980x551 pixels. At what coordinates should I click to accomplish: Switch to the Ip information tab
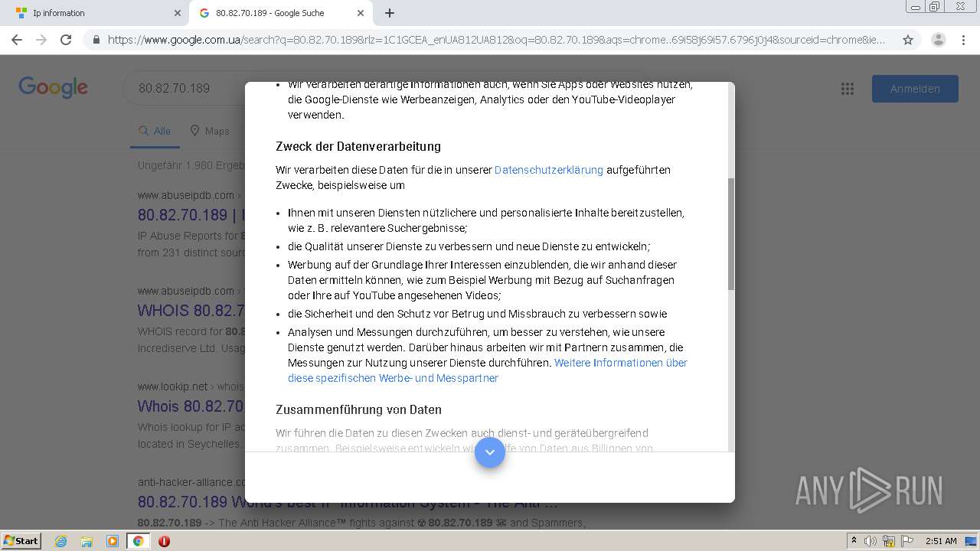click(96, 13)
